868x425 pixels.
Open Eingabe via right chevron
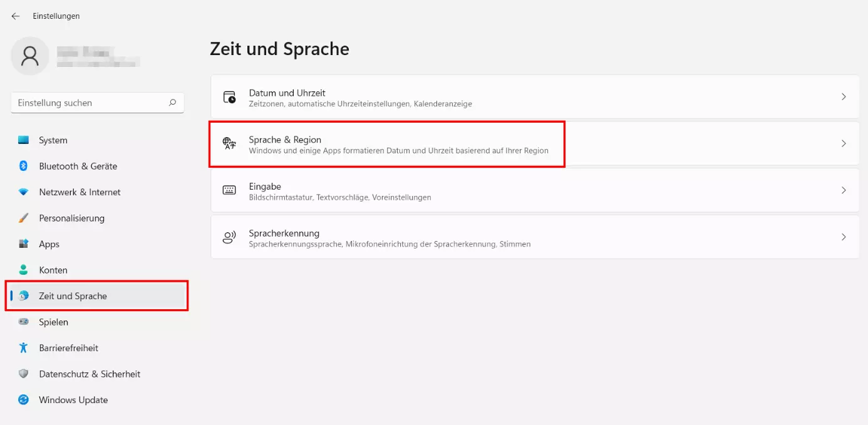844,190
